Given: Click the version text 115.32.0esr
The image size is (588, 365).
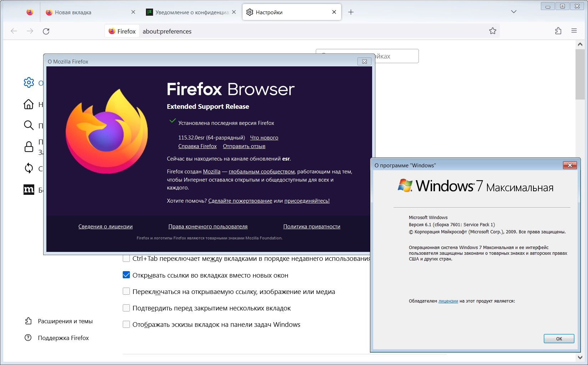Looking at the screenshot, I should pos(212,138).
